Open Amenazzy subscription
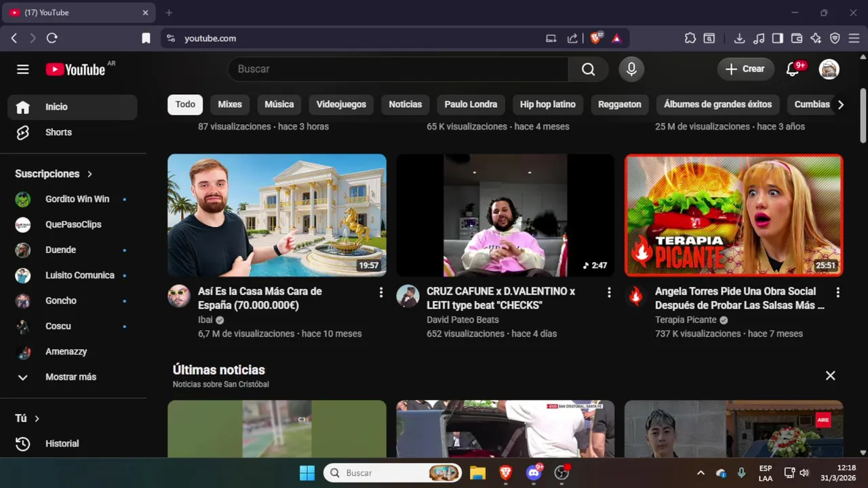The image size is (868, 488). [x=73, y=352]
